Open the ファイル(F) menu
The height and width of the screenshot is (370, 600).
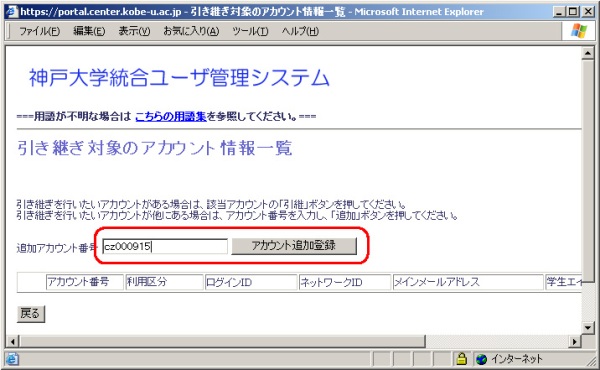coord(40,31)
